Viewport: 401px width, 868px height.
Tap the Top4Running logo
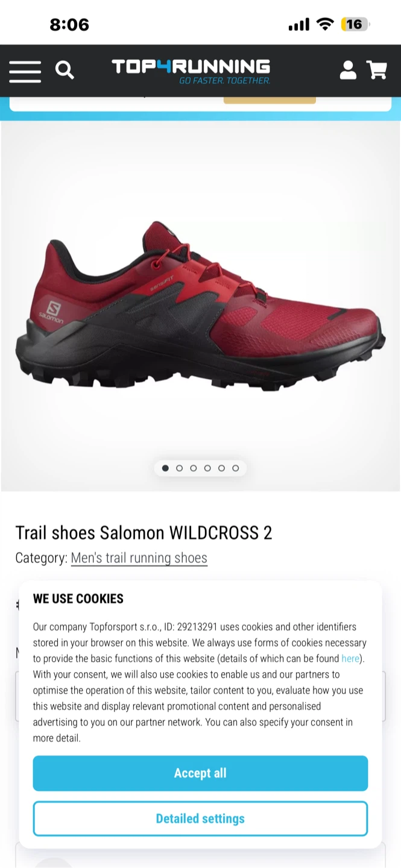point(191,71)
